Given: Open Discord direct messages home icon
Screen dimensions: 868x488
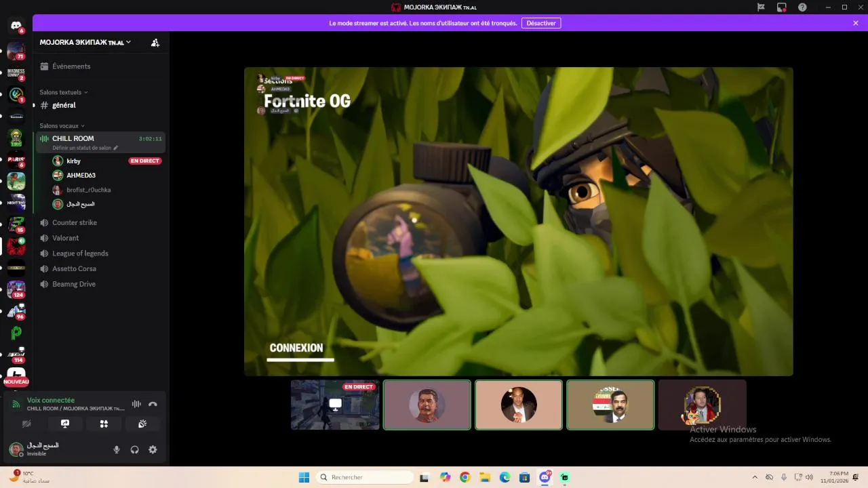Looking at the screenshot, I should (x=16, y=26).
